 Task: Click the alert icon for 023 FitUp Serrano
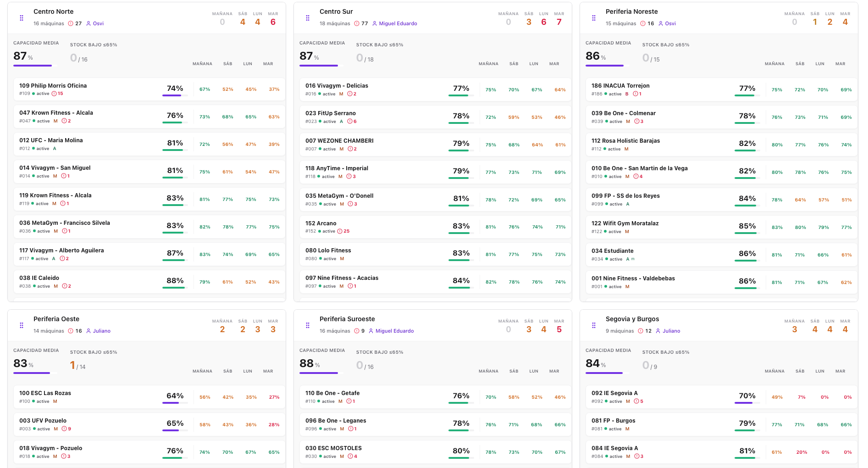(350, 122)
